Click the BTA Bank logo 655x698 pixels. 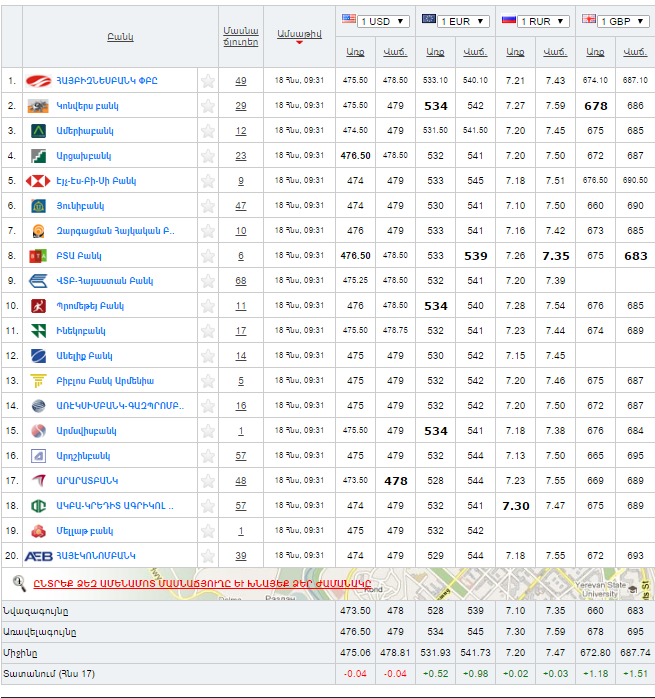pos(38,256)
